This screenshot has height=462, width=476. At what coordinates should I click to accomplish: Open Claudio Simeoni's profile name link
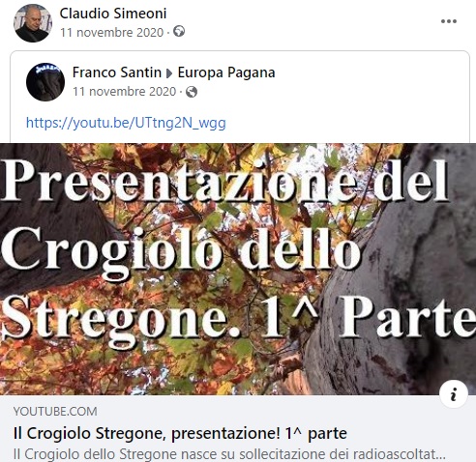(113, 14)
